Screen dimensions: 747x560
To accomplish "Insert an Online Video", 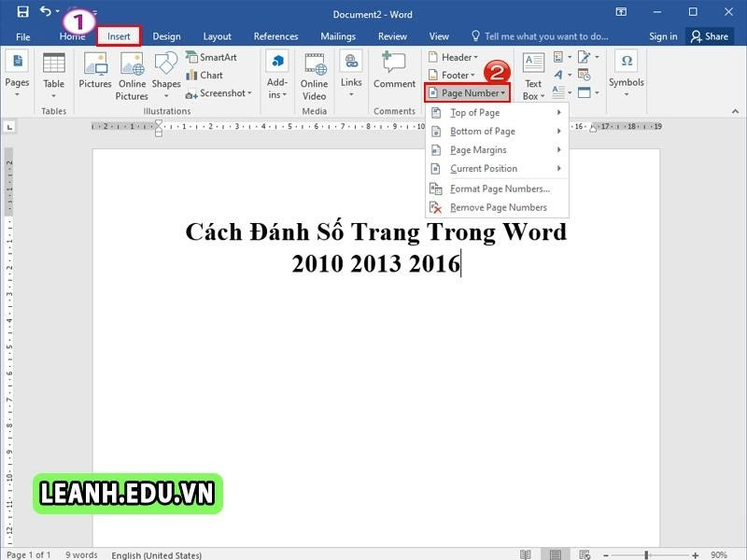I will click(x=315, y=77).
